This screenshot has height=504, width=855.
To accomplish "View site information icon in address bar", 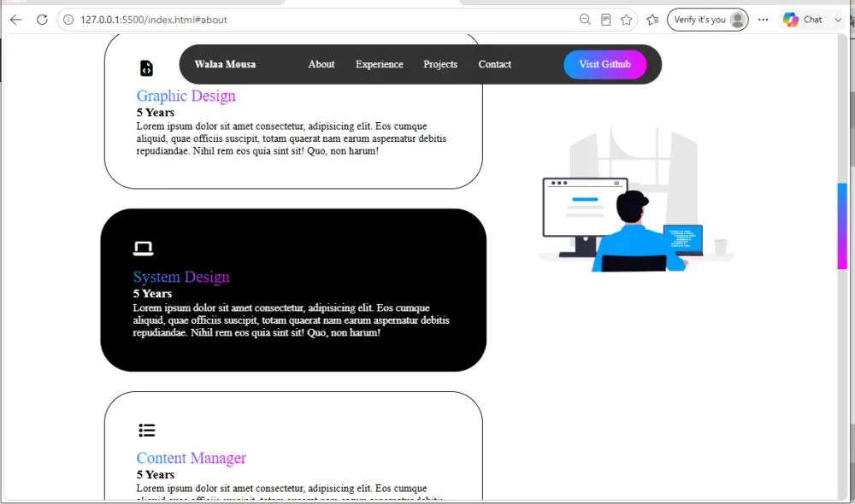I will point(68,20).
